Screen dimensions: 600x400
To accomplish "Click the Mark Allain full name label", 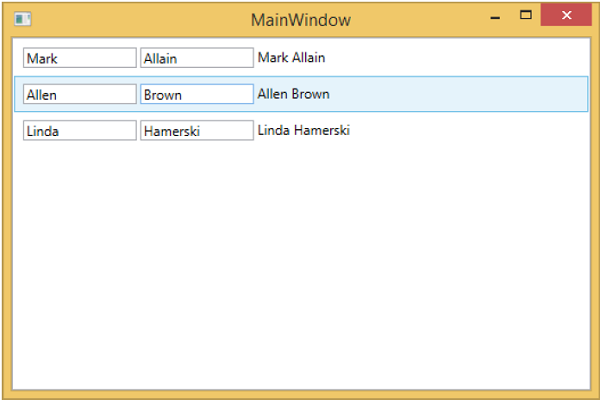I will click(x=291, y=58).
